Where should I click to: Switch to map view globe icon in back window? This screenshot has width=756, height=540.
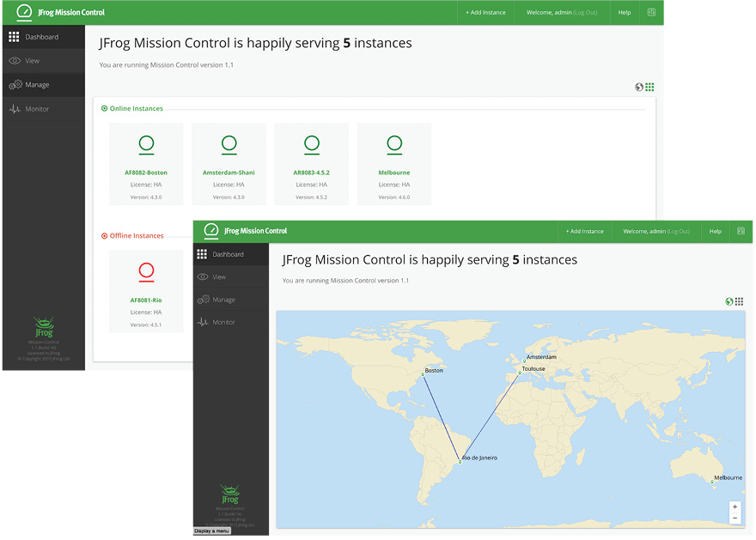[x=639, y=87]
